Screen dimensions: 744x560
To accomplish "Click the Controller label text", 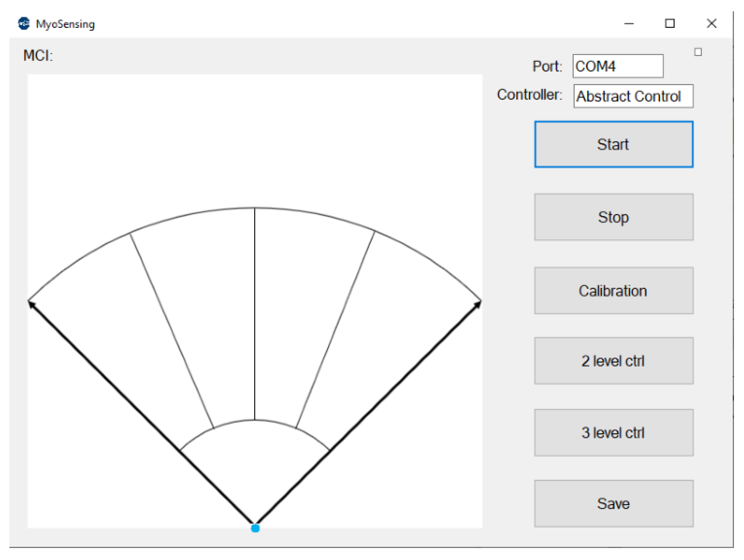I will 529,95.
